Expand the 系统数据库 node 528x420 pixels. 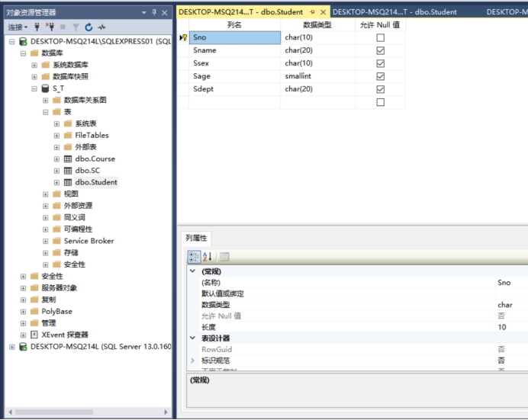coord(34,66)
